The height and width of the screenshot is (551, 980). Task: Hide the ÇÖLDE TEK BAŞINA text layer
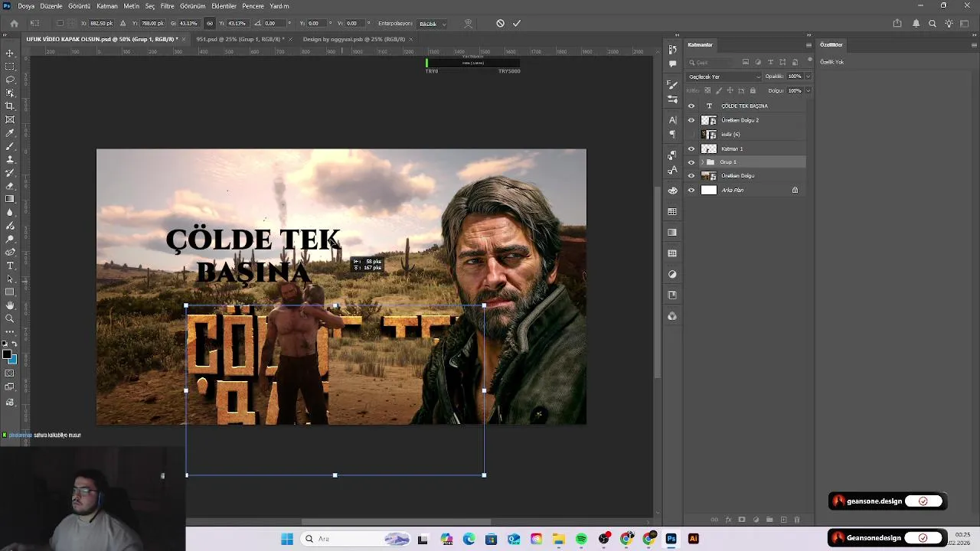click(x=691, y=106)
